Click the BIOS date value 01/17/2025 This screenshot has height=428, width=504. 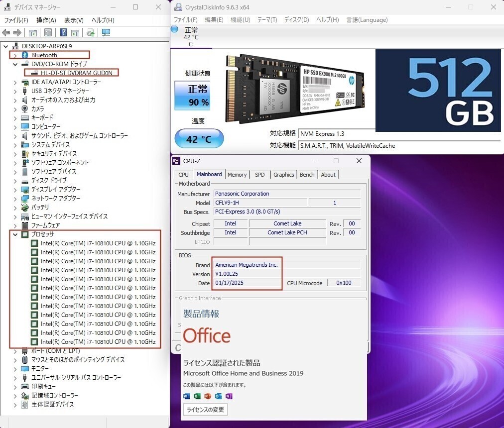(x=230, y=283)
